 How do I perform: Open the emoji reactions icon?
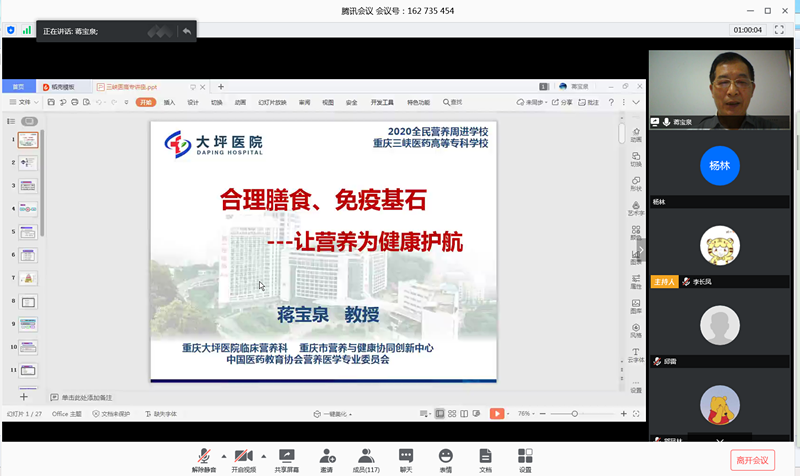click(x=445, y=456)
